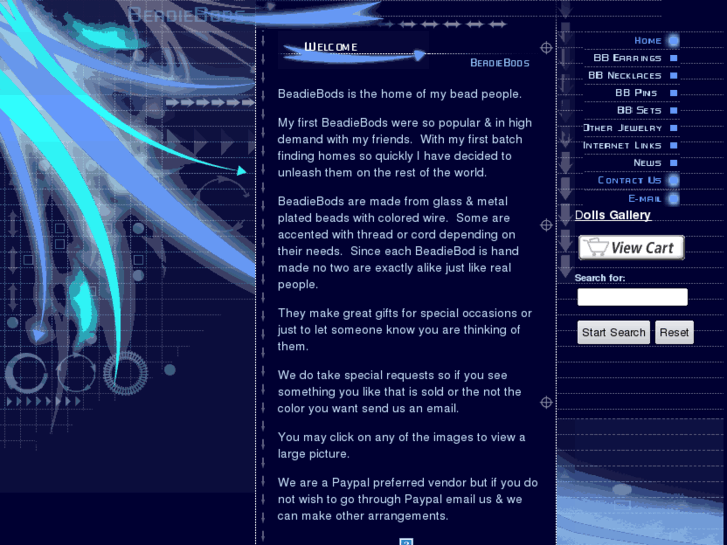727x545 pixels.
Task: Click the square bullet beside BB Sets
Action: coord(674,110)
